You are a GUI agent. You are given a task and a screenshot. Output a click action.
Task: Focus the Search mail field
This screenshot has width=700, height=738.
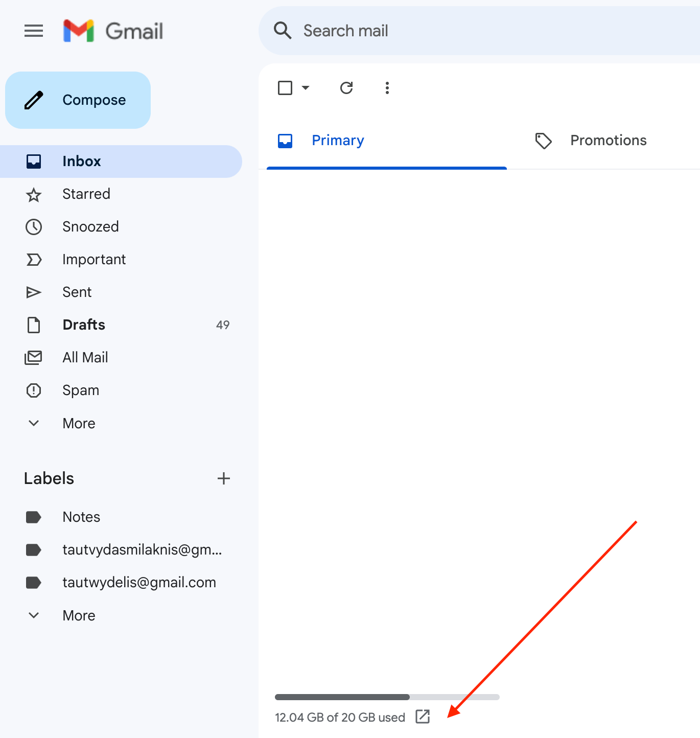(x=479, y=31)
